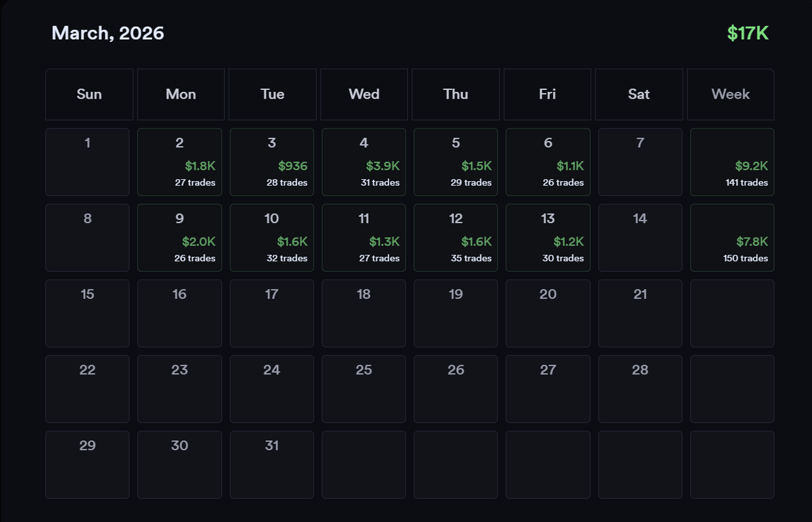Select the March 25 cell
The image size is (812, 522).
point(363,389)
